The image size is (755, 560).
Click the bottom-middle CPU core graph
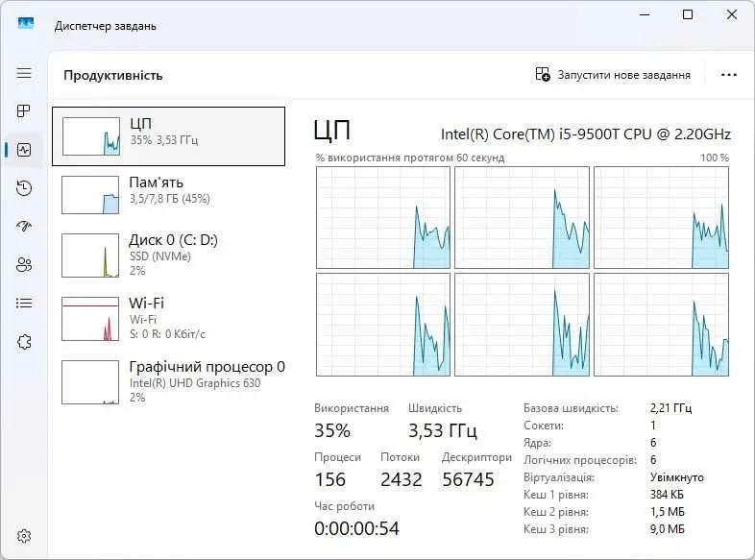click(x=522, y=325)
